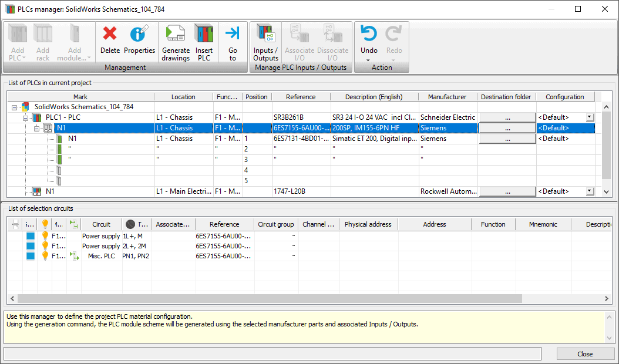Click the green module icon at position 3
The image size is (619, 364).
(59, 160)
